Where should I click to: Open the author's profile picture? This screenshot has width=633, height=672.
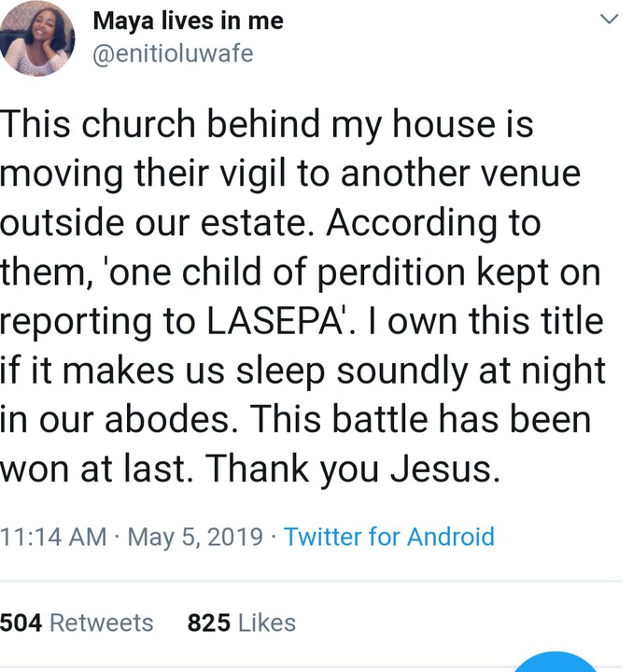point(37,38)
